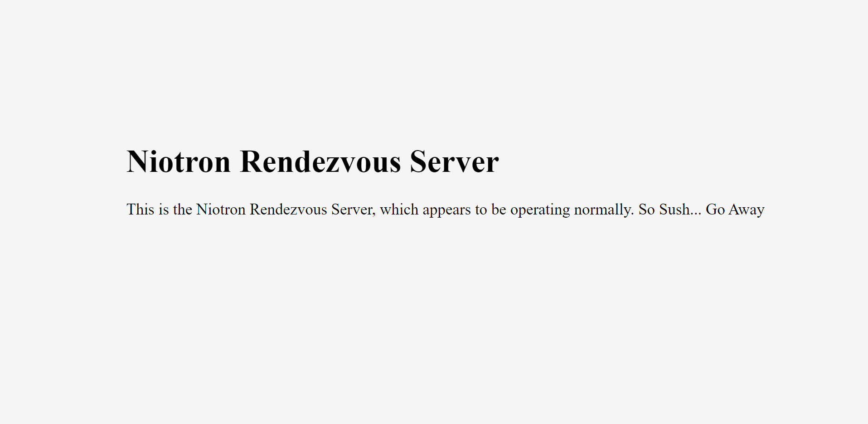Viewport: 868px width, 424px height.
Task: Click the word 'the' before paragraph 'Niotron'
Action: 183,210
